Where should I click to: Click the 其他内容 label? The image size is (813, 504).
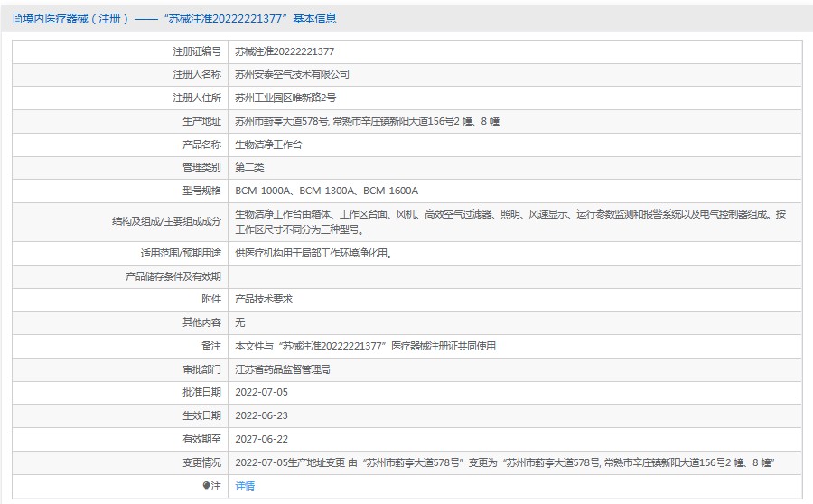pos(201,322)
